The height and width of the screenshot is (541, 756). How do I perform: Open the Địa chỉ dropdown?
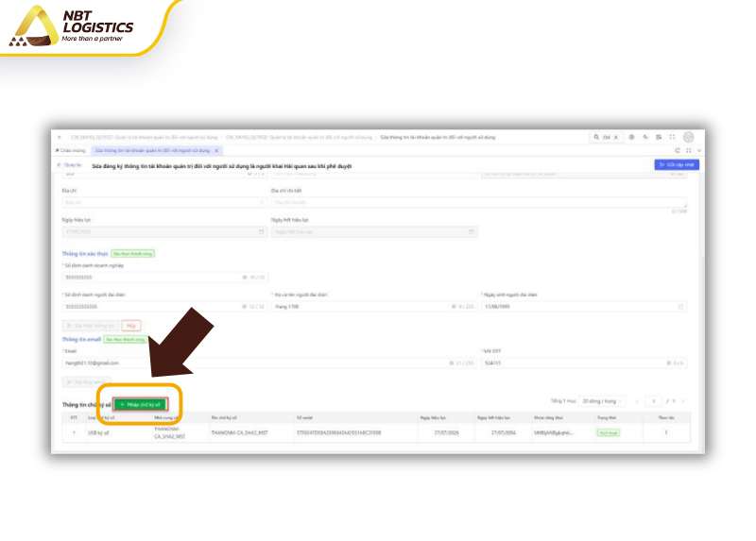(x=163, y=203)
